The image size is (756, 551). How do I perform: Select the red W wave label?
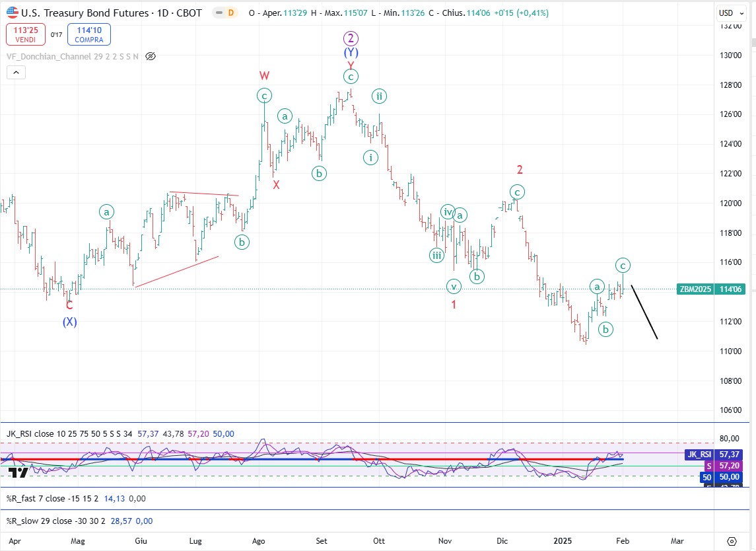click(264, 75)
